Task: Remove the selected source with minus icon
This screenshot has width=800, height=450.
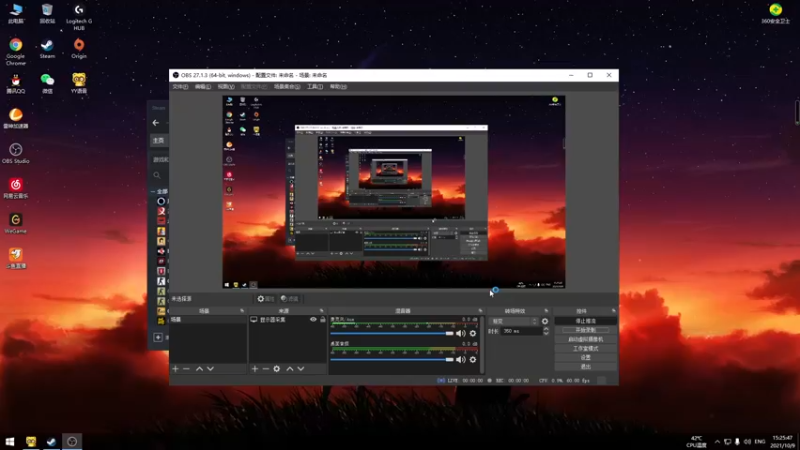Action: [265, 368]
